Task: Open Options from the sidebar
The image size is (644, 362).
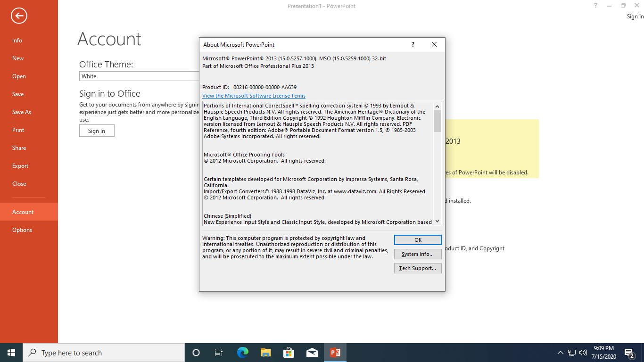Action: pos(29,230)
